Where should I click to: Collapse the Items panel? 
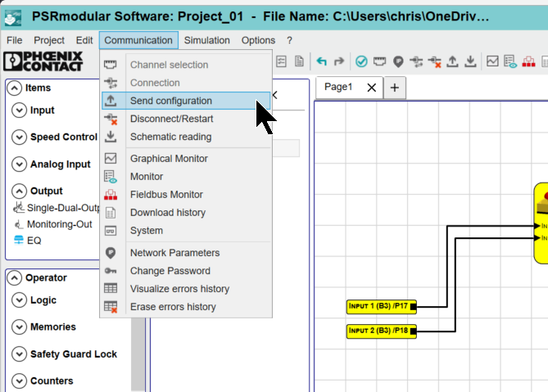14,88
